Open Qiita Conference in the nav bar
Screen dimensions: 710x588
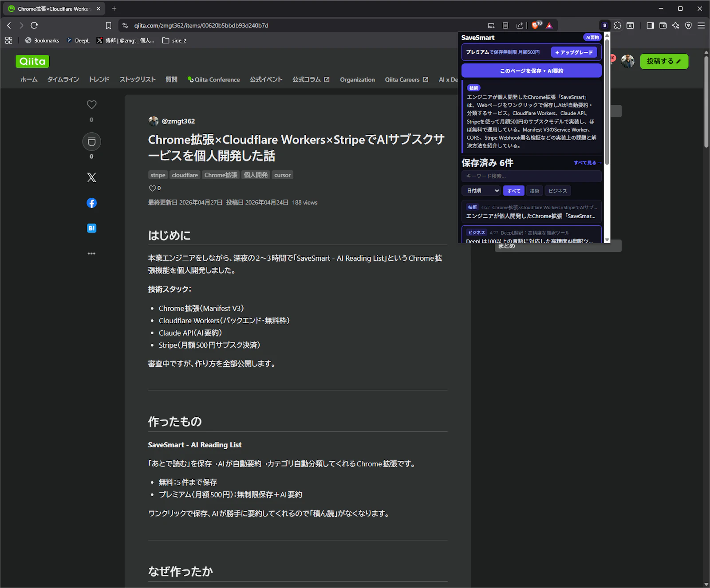[213, 79]
